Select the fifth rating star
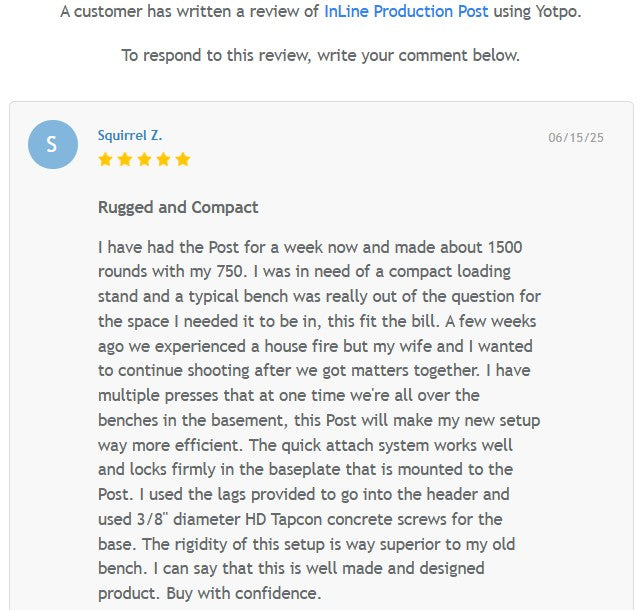The width and height of the screenshot is (642, 610). point(181,159)
